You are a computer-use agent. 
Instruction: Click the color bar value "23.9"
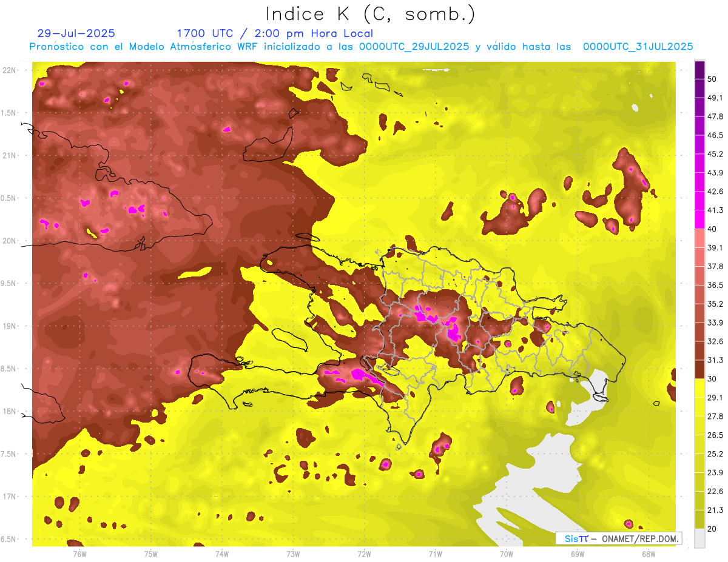coord(715,473)
